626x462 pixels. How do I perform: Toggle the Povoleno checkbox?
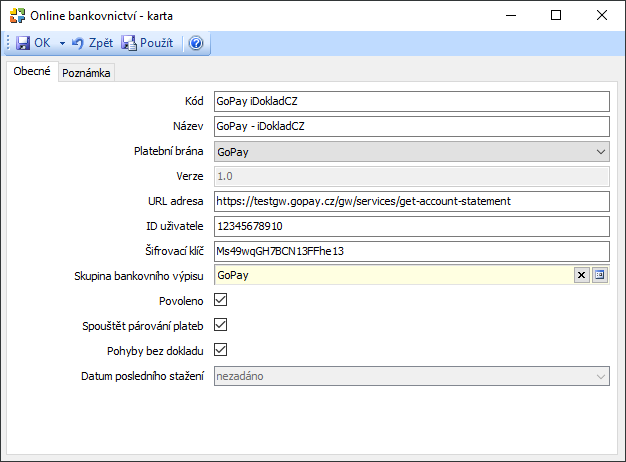coord(220,300)
